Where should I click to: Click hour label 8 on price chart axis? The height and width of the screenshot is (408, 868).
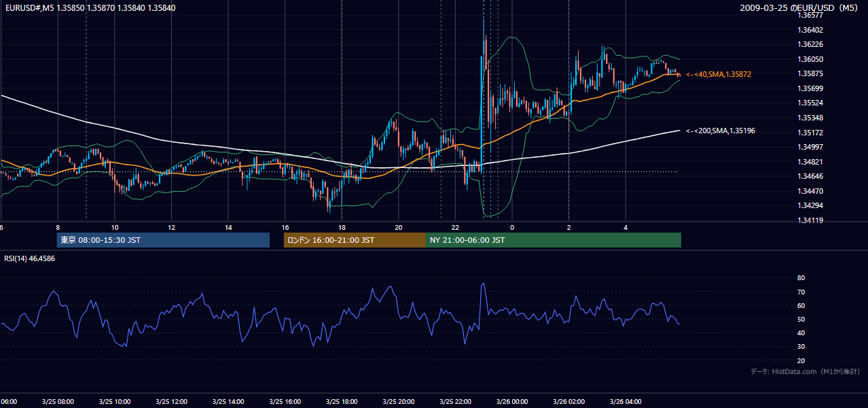58,227
